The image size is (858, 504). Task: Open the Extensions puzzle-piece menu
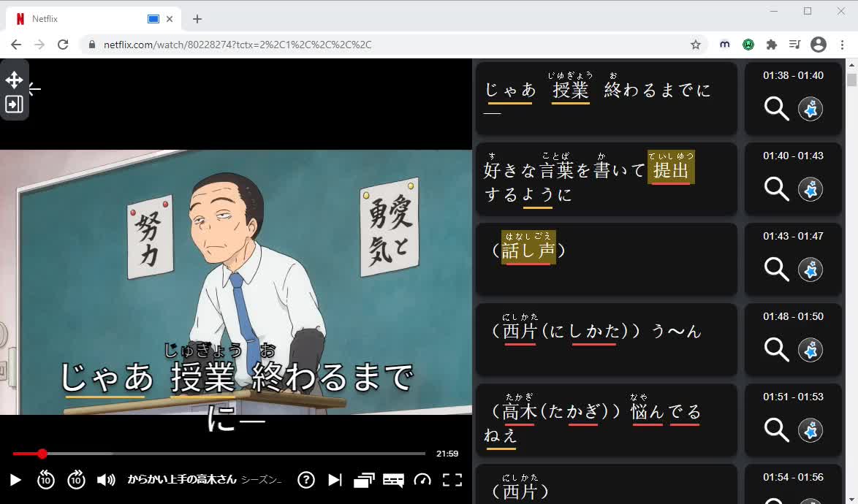(772, 45)
